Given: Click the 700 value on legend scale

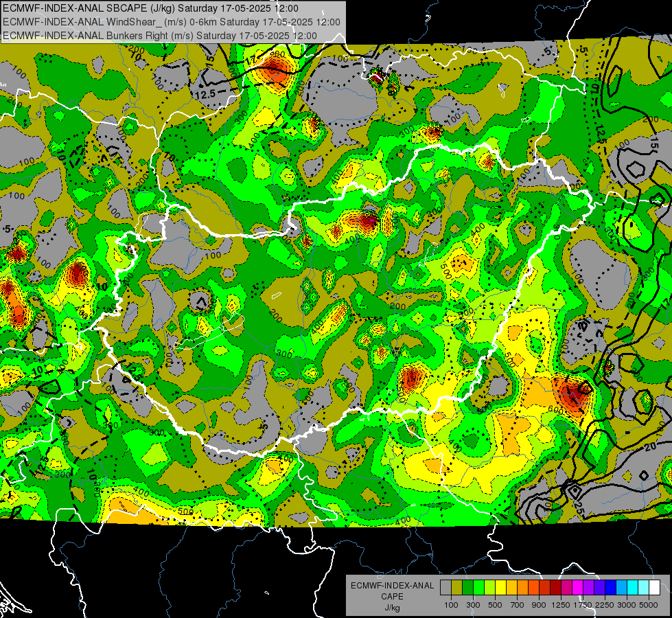Looking at the screenshot, I should click(518, 605).
